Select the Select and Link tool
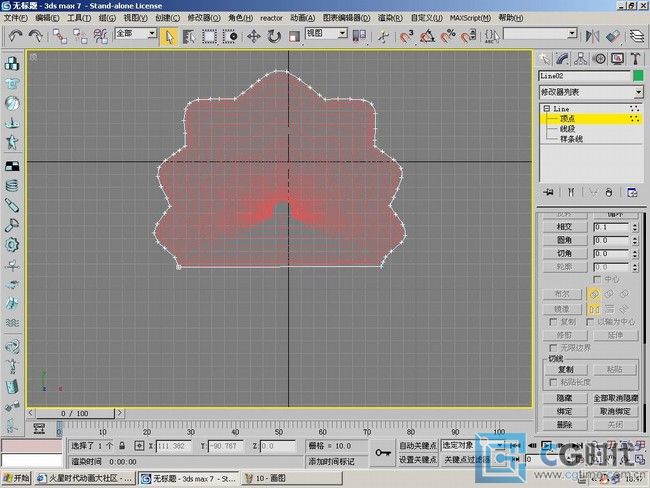 coord(60,36)
